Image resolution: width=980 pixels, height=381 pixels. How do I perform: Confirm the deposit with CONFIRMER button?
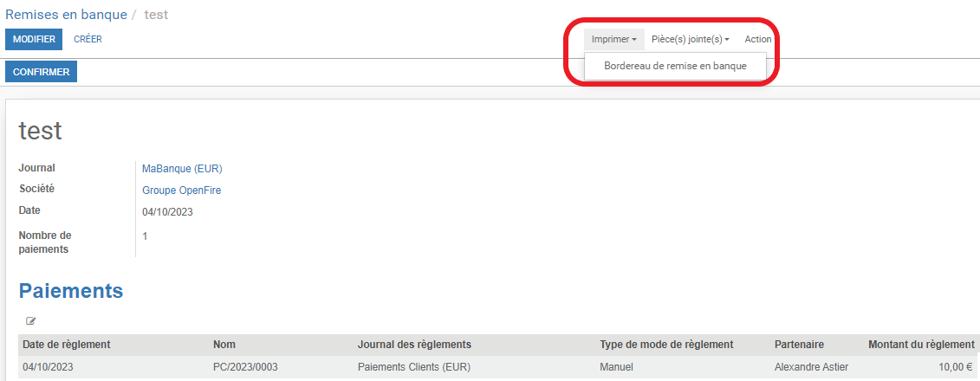click(x=42, y=72)
